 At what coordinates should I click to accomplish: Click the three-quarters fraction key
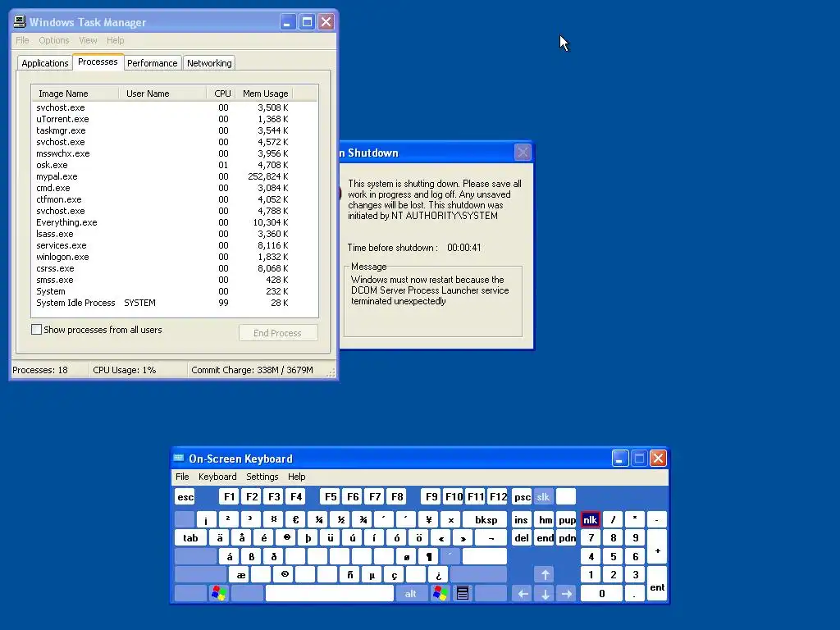coord(362,519)
